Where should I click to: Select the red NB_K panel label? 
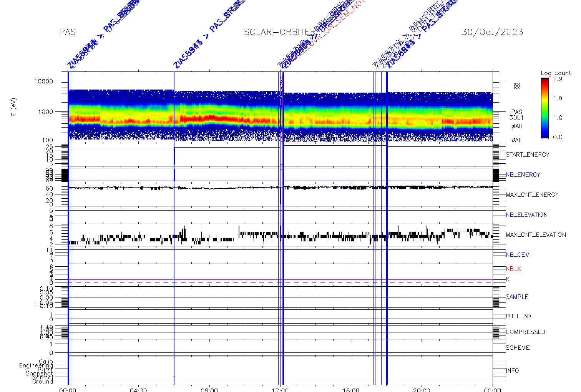513,269
